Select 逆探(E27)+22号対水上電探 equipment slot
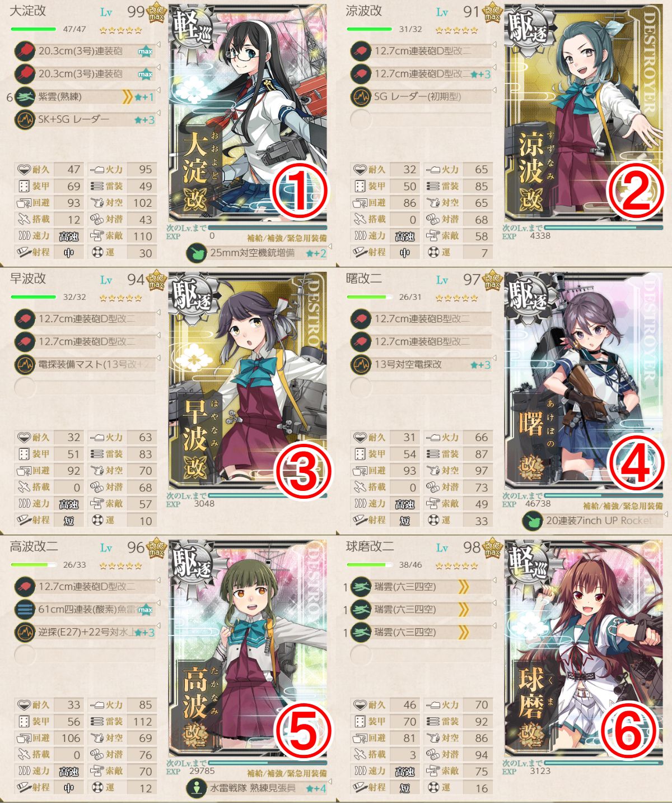The image size is (672, 803). [85, 632]
